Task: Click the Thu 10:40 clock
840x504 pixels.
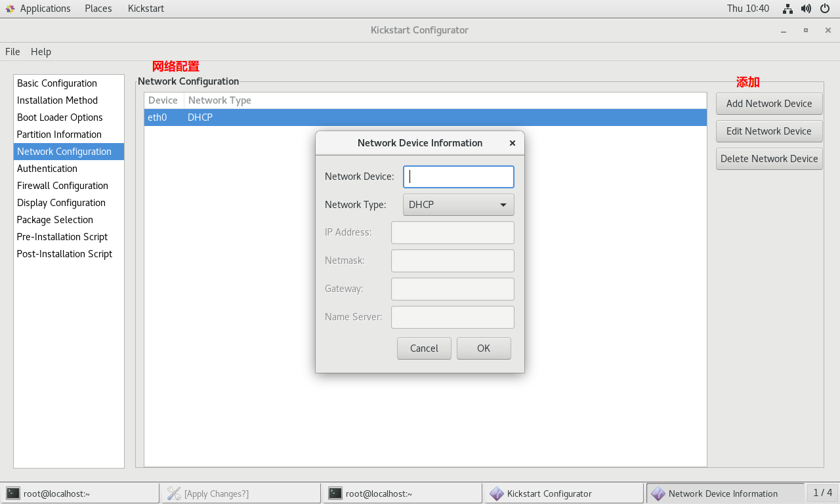Action: coord(748,9)
